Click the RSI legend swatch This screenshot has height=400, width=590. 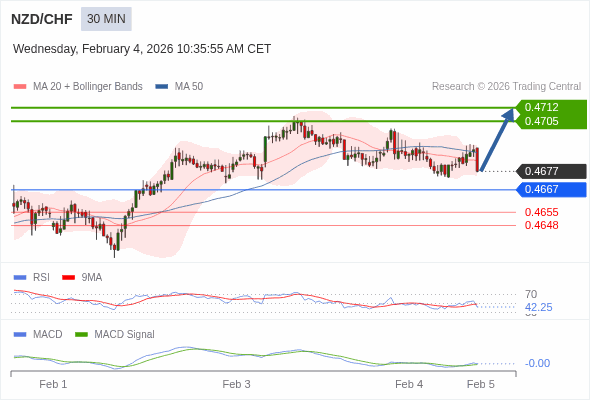tap(20, 278)
